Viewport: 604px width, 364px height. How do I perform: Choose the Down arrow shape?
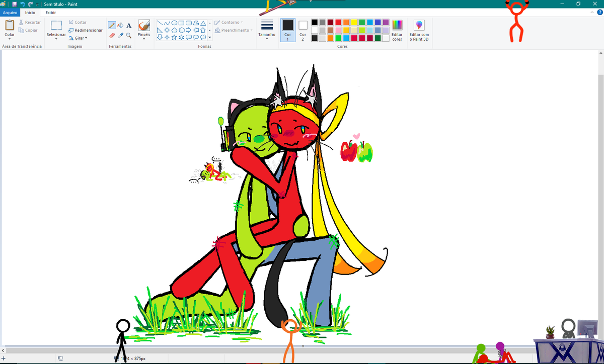(160, 37)
